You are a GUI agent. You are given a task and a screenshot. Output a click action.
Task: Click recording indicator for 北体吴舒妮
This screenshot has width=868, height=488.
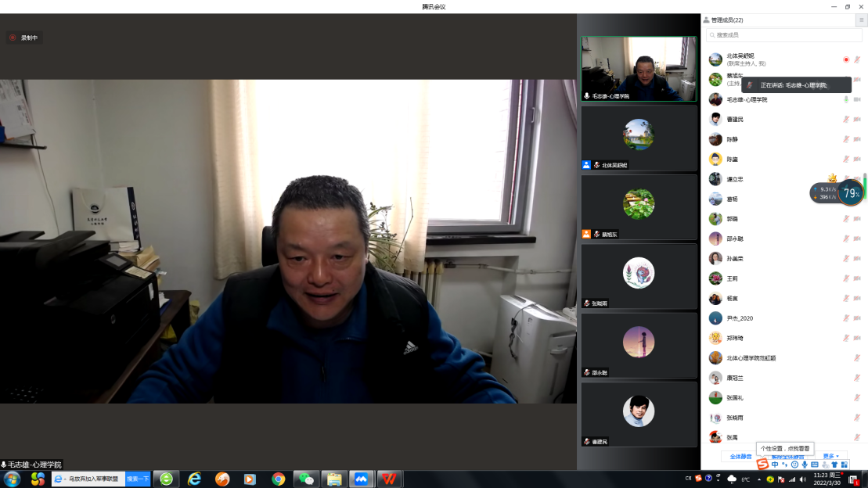coord(846,59)
